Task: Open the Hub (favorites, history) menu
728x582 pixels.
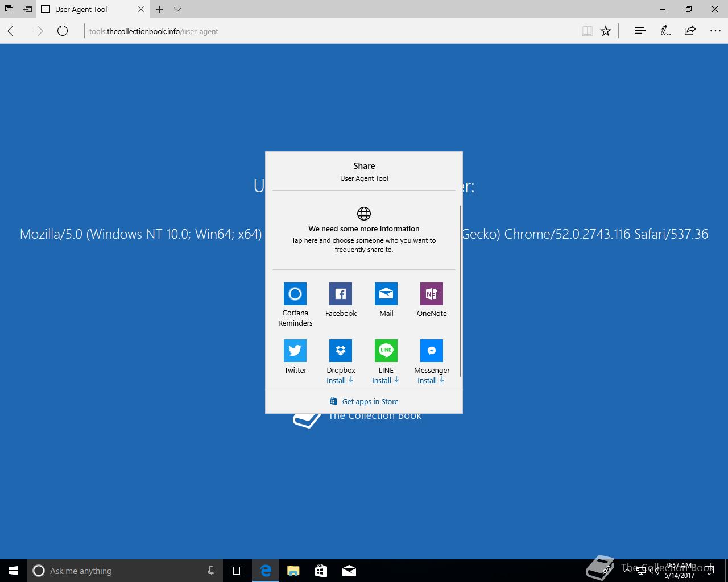Action: 640,31
